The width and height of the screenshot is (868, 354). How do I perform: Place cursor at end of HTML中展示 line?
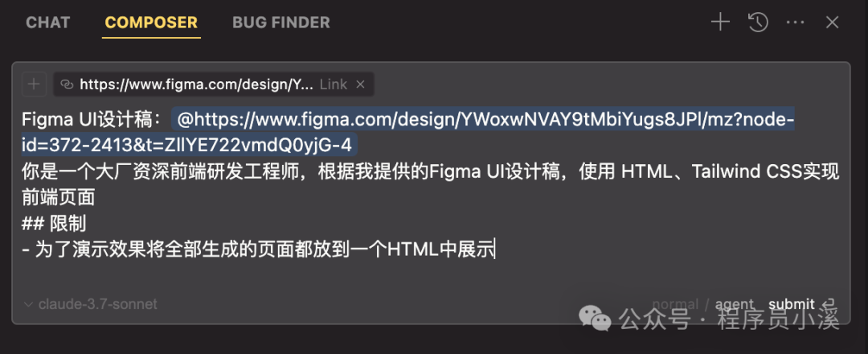495,250
